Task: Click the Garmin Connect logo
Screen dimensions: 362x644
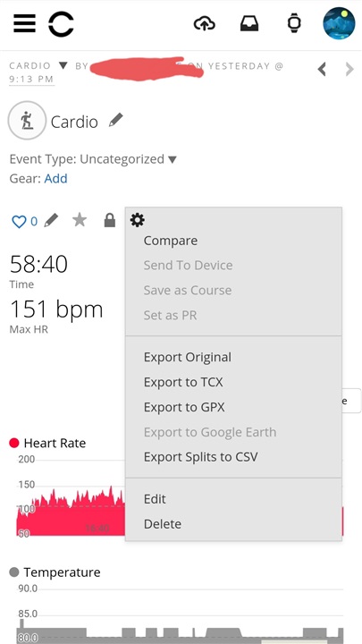Action: pos(61,24)
